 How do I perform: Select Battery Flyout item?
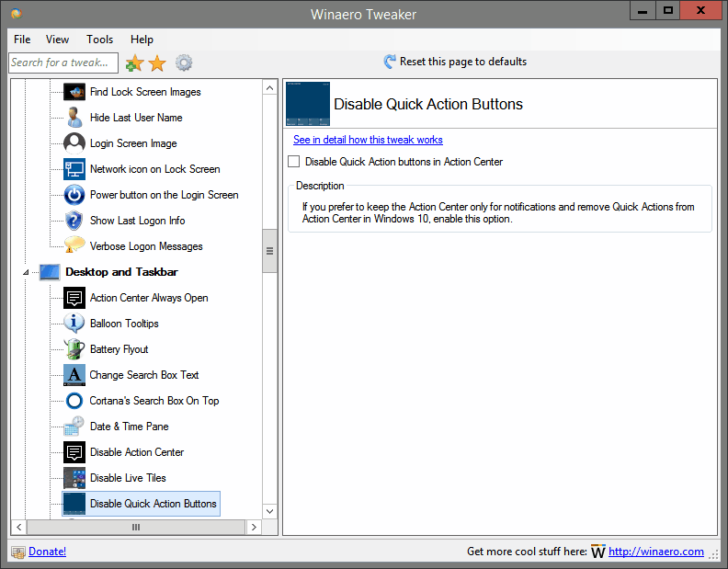pos(119,349)
